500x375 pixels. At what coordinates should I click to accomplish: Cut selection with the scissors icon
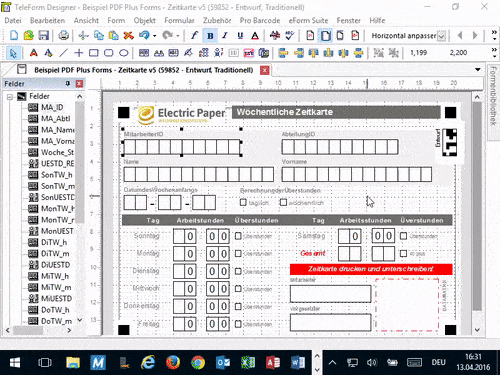pyautogui.click(x=83, y=35)
